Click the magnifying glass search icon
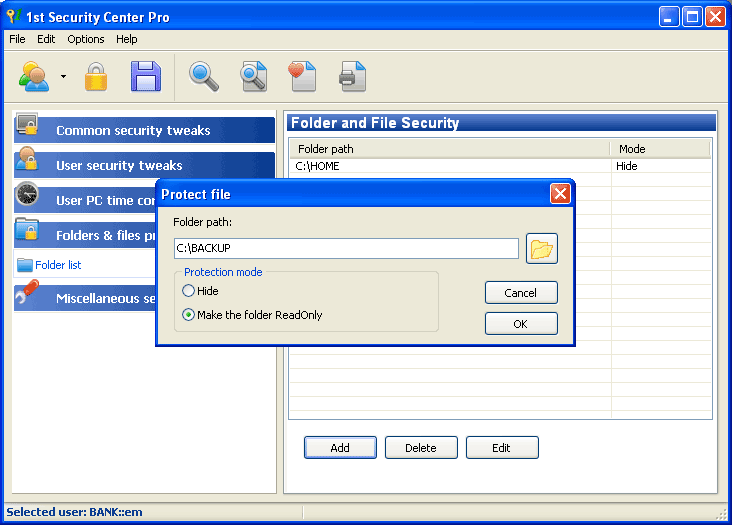The image size is (732, 525). pyautogui.click(x=204, y=77)
